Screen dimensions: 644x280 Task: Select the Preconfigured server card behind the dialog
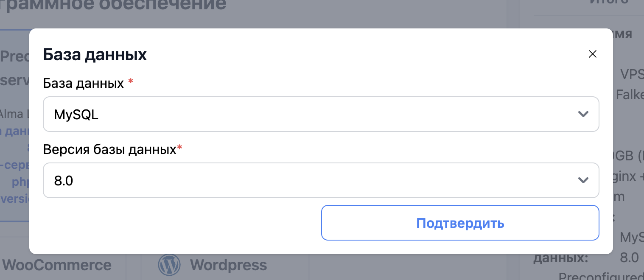point(14,126)
